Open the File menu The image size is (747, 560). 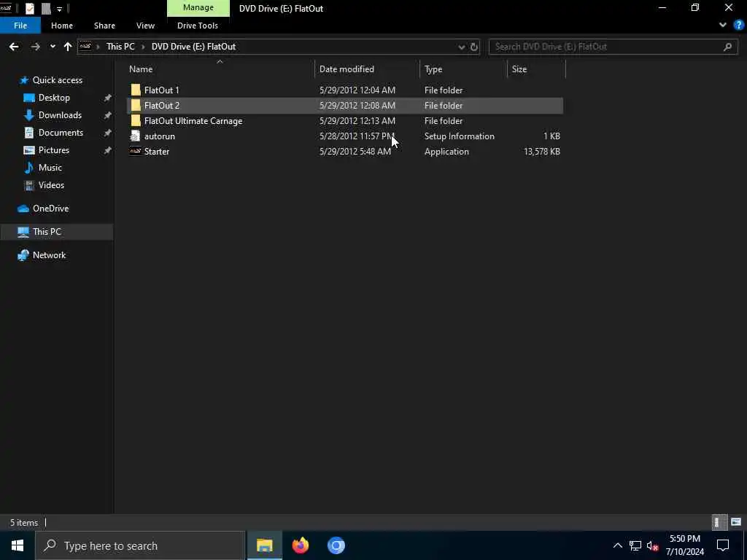point(20,26)
